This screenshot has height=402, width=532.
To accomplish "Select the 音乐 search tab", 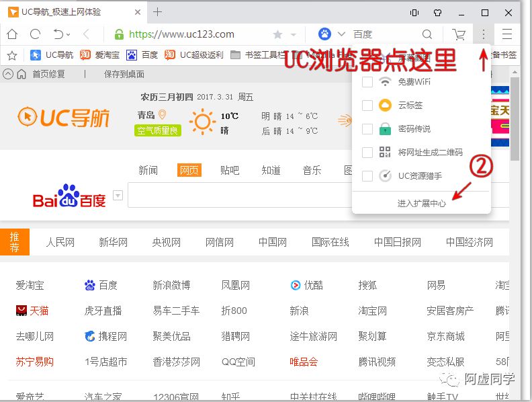I will (312, 170).
